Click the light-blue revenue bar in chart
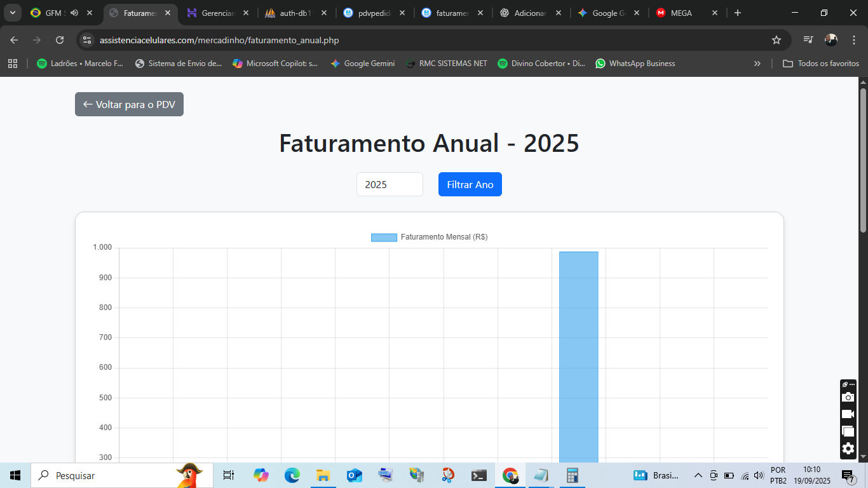This screenshot has height=488, width=868. point(578,356)
